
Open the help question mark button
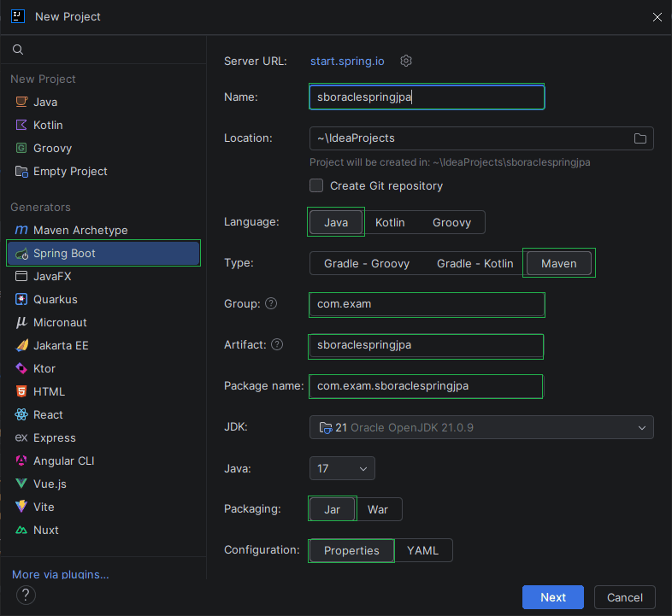point(26,595)
